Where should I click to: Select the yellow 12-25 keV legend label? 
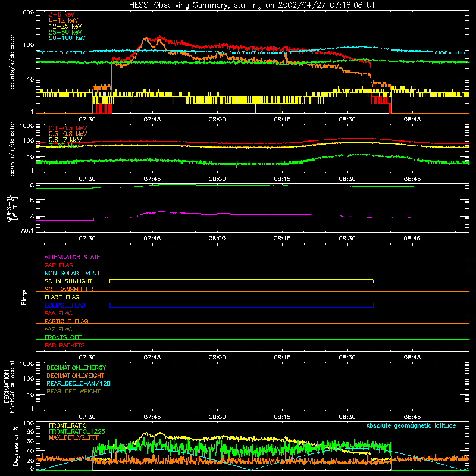(x=65, y=26)
